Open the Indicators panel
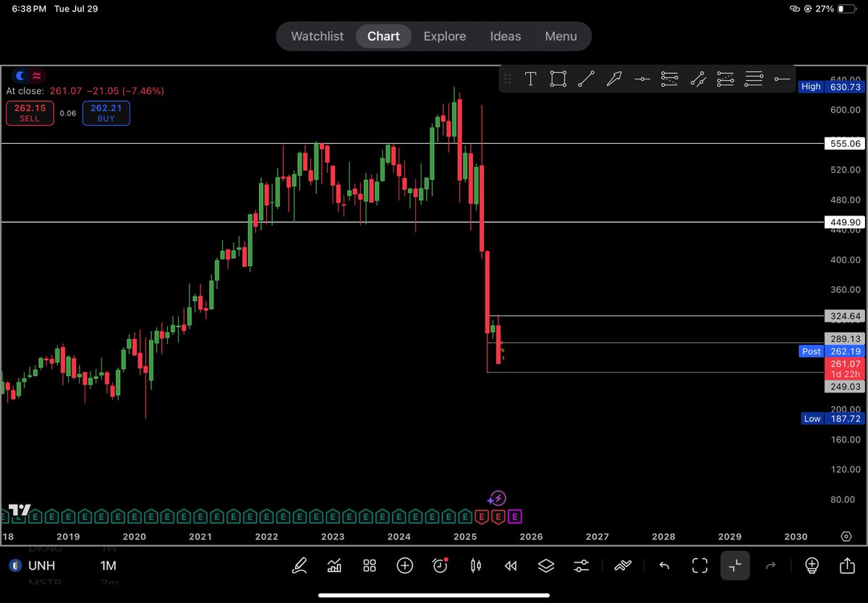The width and height of the screenshot is (868, 603). pos(334,565)
